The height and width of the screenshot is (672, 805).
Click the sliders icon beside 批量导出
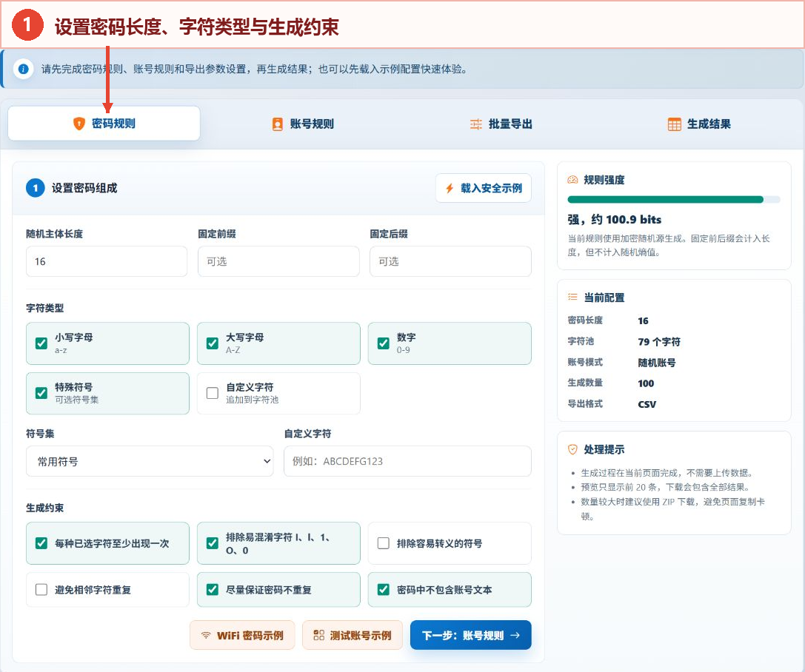(476, 124)
